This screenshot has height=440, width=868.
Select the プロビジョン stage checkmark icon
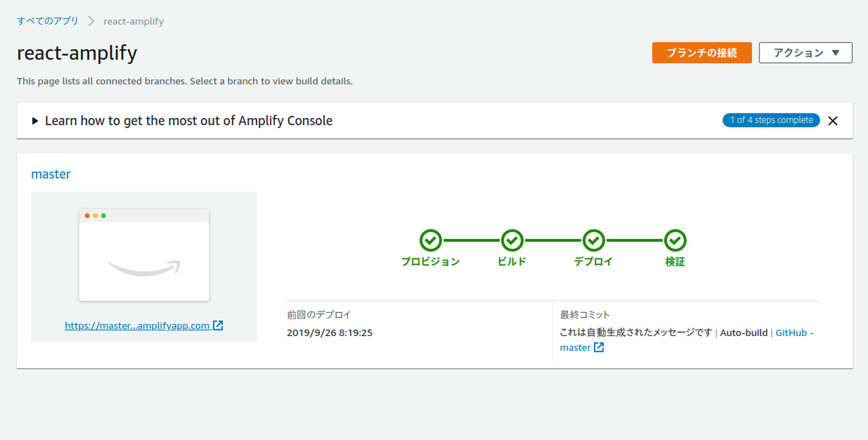pos(431,240)
